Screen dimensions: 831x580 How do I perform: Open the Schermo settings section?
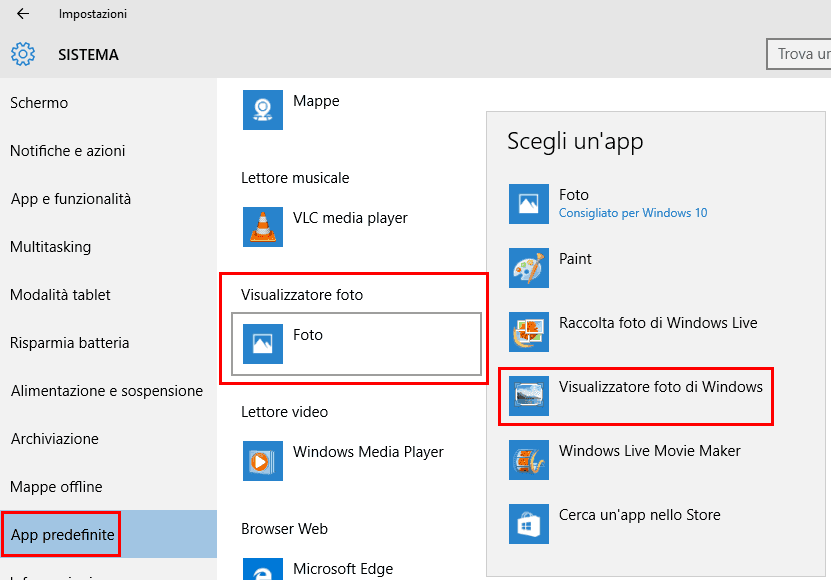(39, 103)
